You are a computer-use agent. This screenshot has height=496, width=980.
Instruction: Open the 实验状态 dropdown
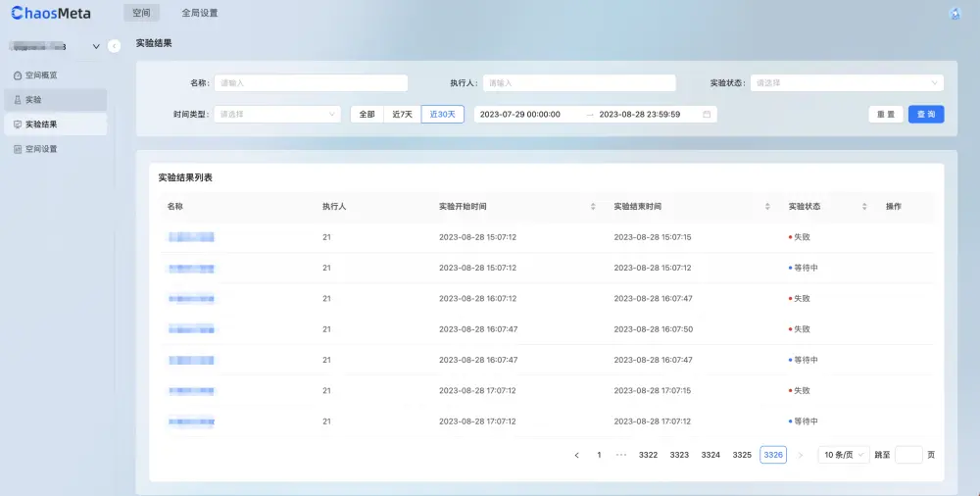[x=848, y=83]
